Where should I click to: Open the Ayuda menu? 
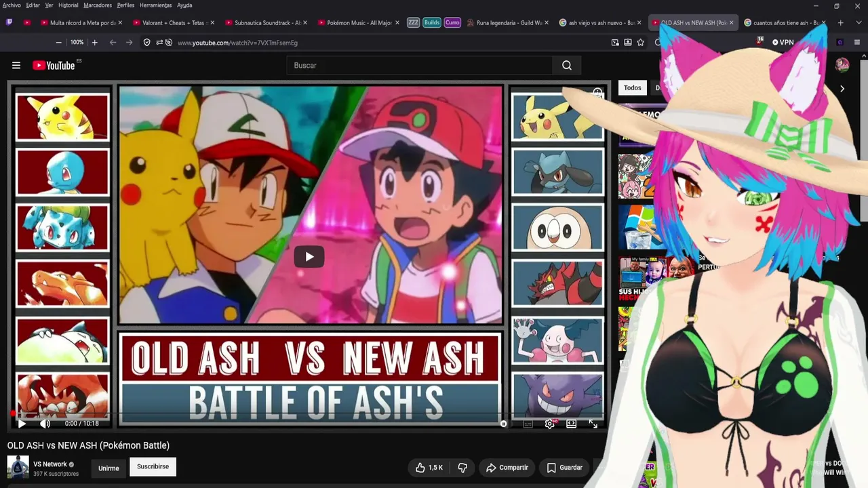(x=184, y=5)
